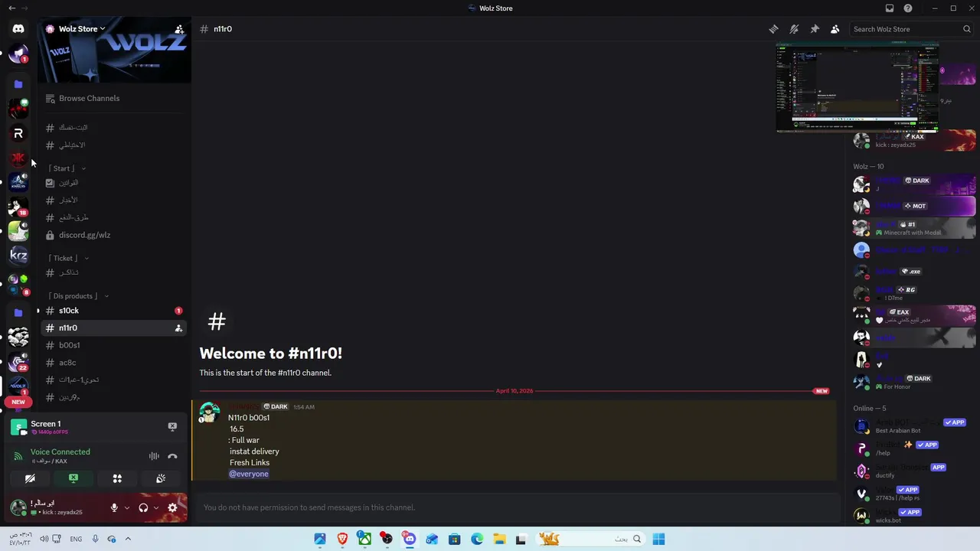Click invite people icon beside Wolz Store
980x551 pixels.
[x=179, y=29]
